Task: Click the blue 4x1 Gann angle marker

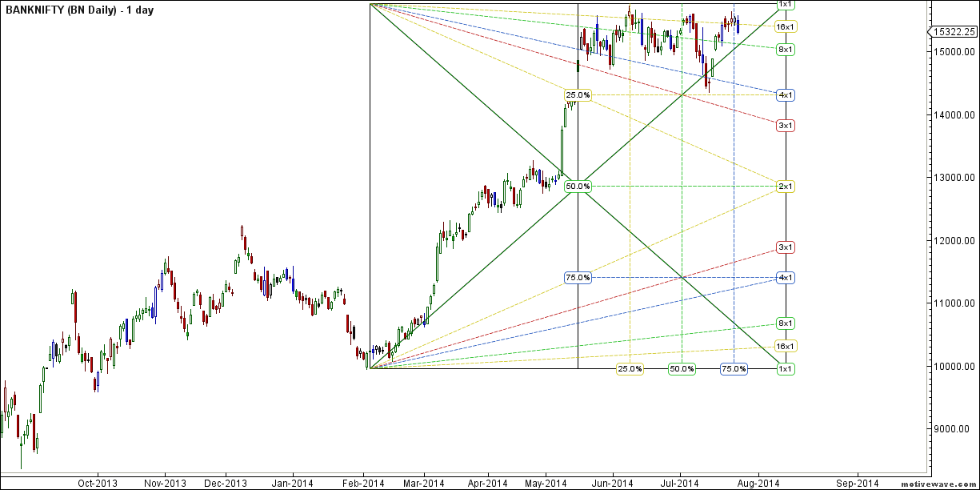Action: click(x=785, y=94)
